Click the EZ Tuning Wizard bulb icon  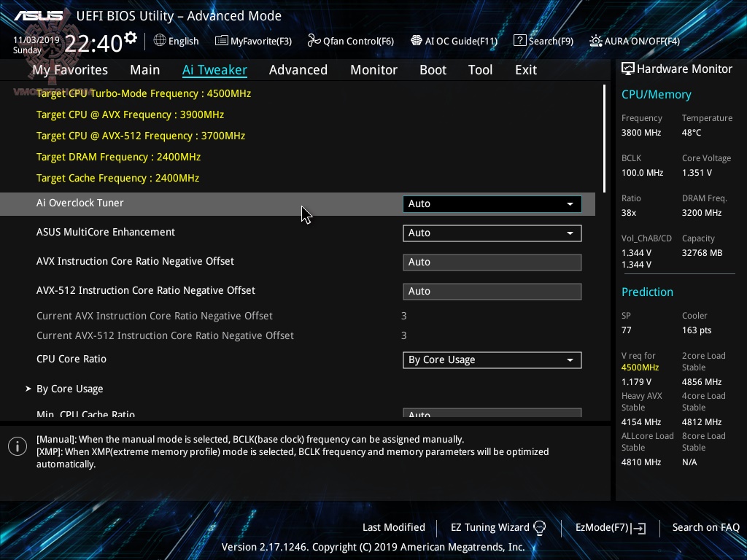[539, 528]
